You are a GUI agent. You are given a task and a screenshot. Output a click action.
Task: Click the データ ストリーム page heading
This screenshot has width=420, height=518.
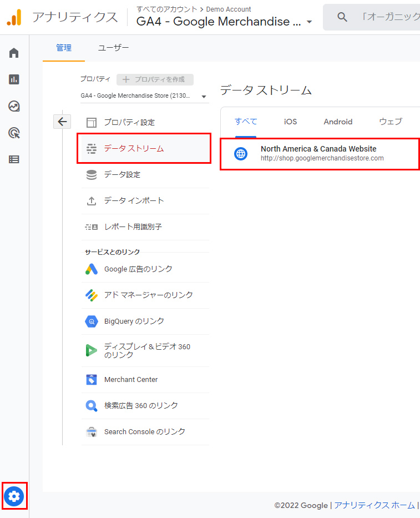tap(266, 90)
